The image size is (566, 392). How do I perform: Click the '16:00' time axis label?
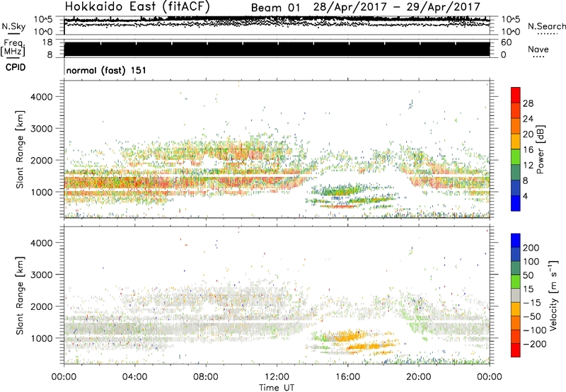pyautogui.click(x=347, y=377)
